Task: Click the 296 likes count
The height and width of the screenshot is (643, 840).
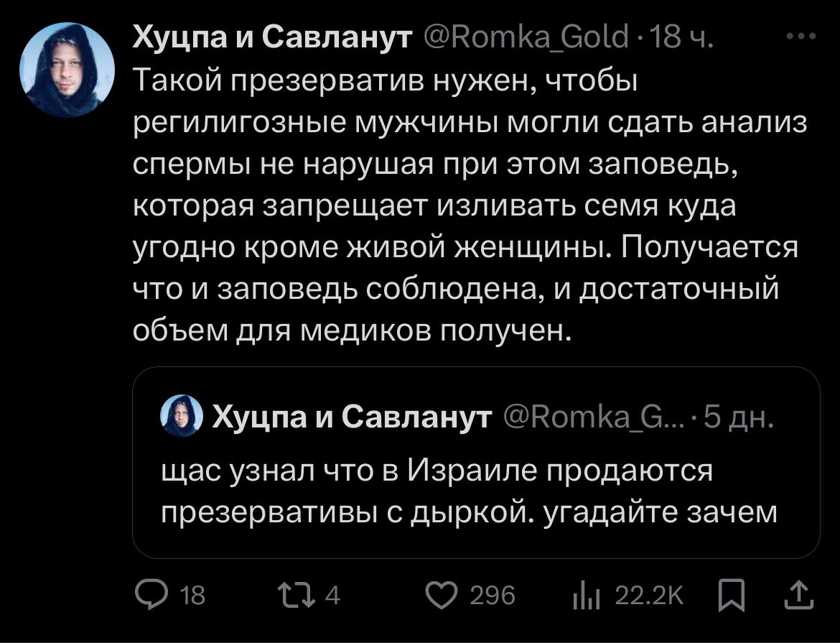Action: tap(492, 596)
